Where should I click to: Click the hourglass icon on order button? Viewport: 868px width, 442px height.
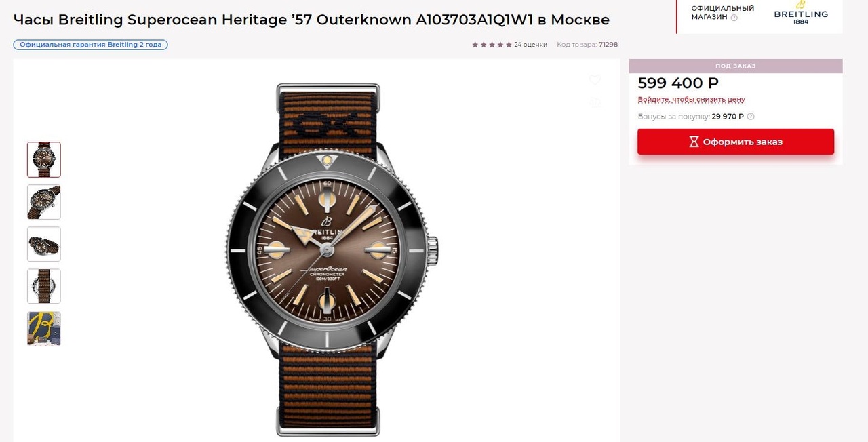tap(694, 142)
